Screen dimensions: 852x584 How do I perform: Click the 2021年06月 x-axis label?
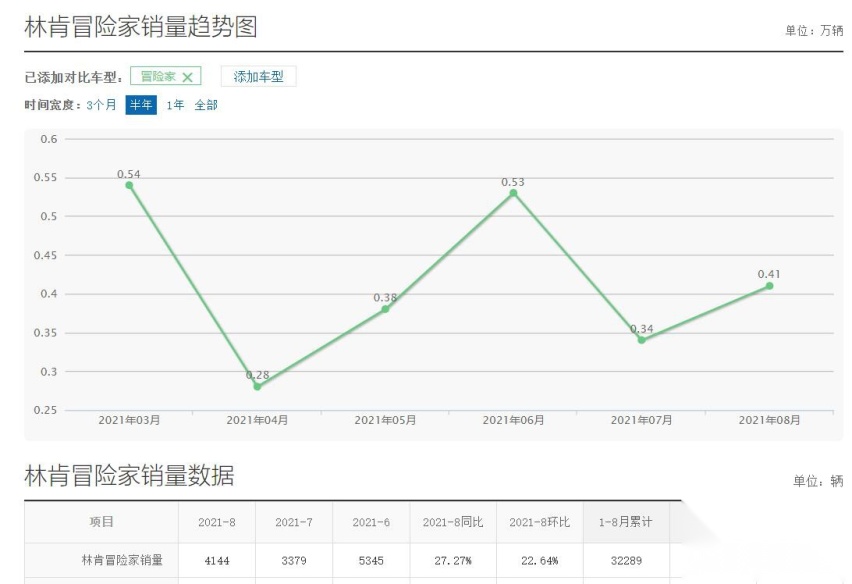pos(513,420)
